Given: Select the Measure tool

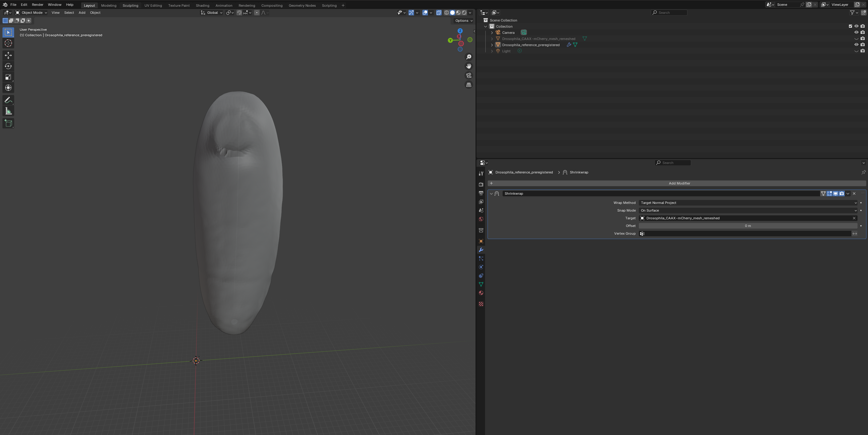Looking at the screenshot, I should (x=8, y=111).
